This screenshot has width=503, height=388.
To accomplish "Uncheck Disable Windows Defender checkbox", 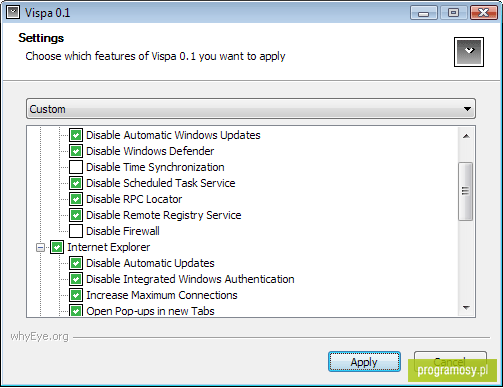I will [x=76, y=151].
